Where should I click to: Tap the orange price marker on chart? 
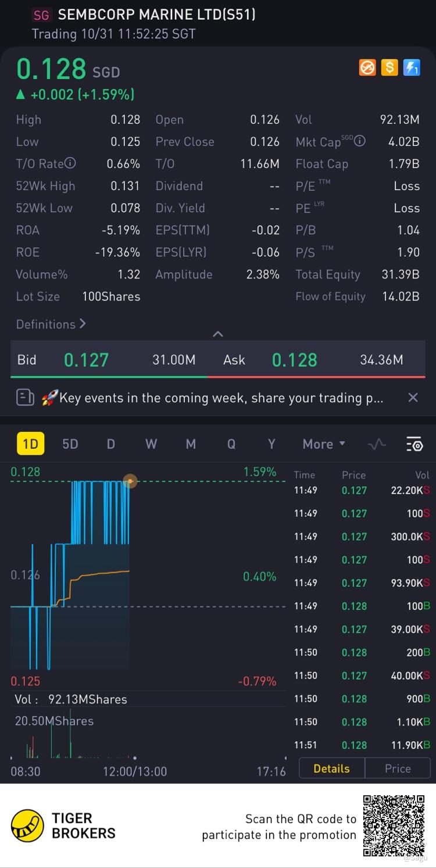[x=130, y=481]
